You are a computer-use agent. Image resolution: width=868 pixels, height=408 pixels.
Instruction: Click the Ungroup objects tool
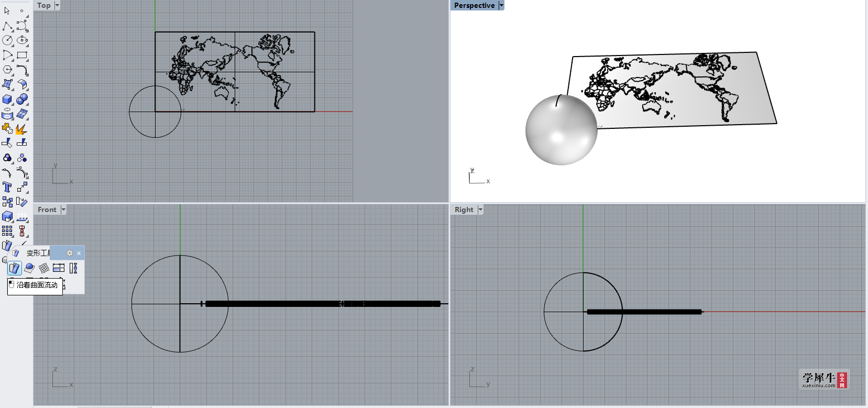[x=22, y=158]
